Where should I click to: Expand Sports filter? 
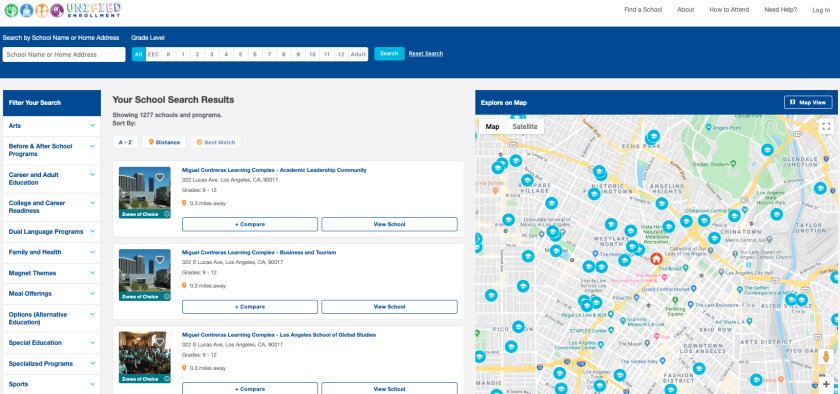(51, 384)
